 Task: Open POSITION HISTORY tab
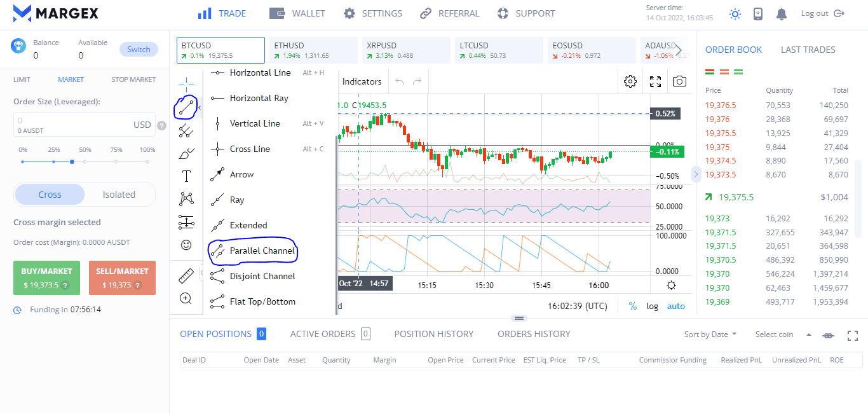click(x=434, y=334)
